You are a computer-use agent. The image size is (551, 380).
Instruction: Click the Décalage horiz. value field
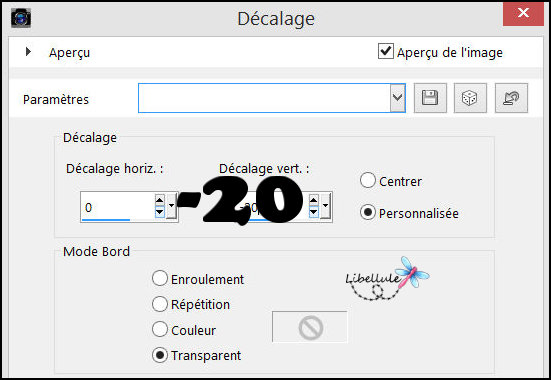tap(117, 207)
